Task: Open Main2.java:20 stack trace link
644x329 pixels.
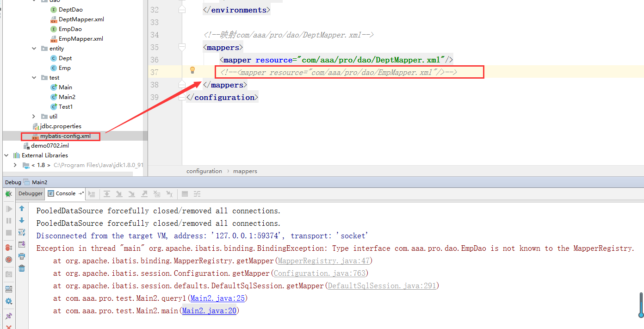Action: 209,311
